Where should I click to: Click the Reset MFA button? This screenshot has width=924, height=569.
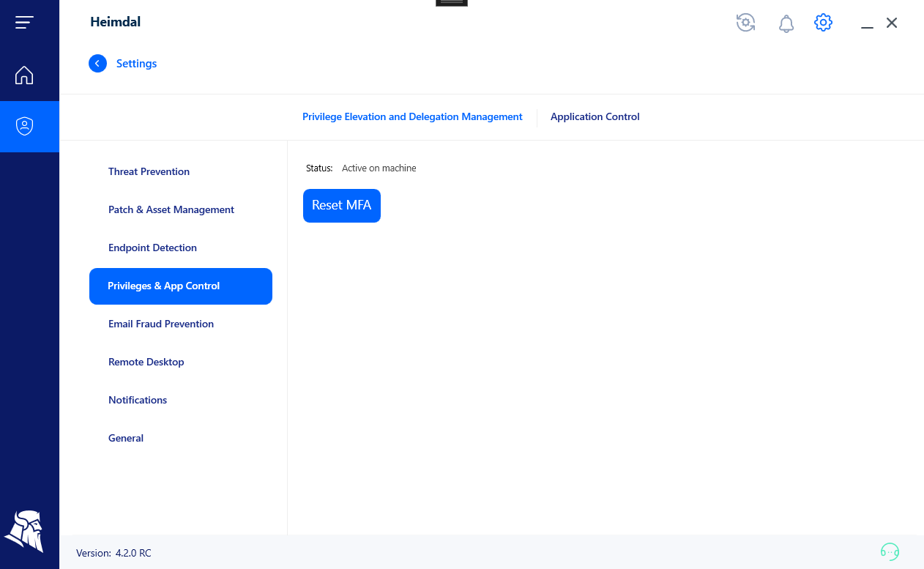click(342, 206)
